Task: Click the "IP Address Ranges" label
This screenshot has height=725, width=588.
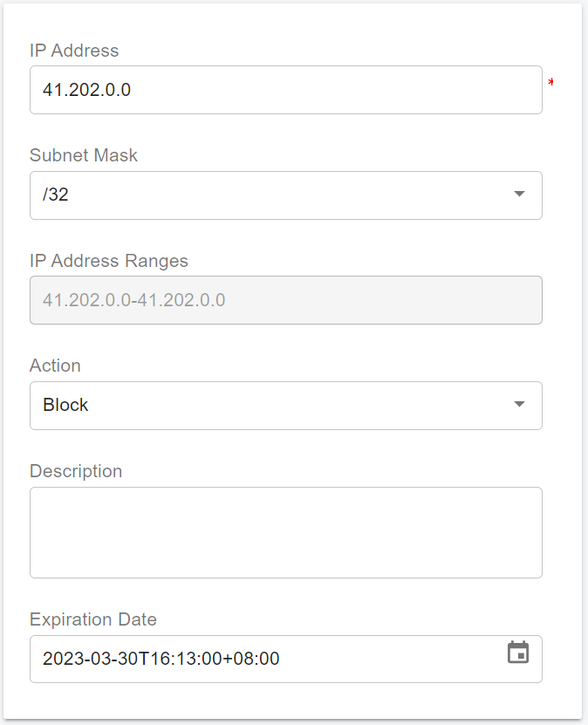Action: (108, 261)
